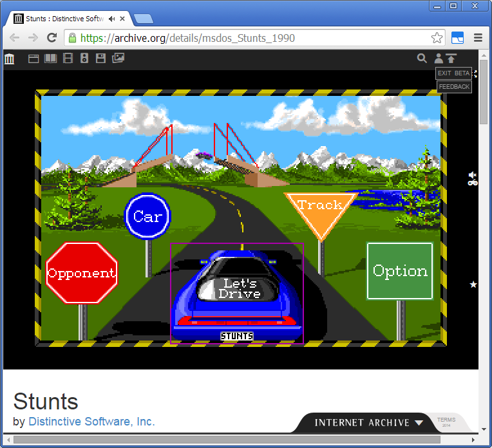Open the Chrome hamburger menu
The width and height of the screenshot is (492, 448).
[x=478, y=38]
